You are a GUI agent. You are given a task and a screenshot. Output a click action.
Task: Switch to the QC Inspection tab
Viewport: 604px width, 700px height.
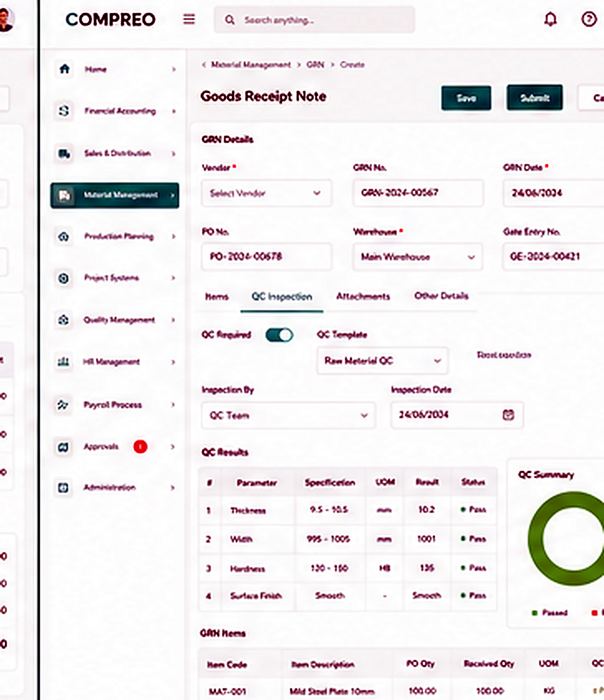click(x=282, y=297)
